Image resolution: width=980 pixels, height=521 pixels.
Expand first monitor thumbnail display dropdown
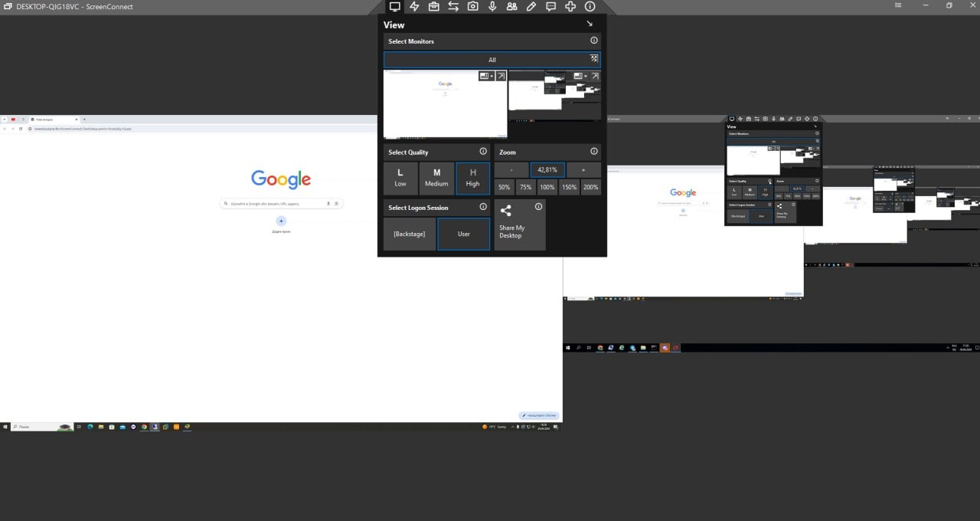point(486,76)
